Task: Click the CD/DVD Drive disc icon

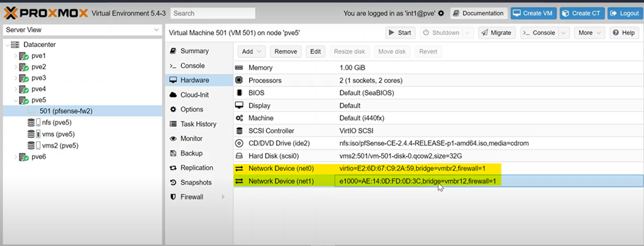Action: [239, 143]
